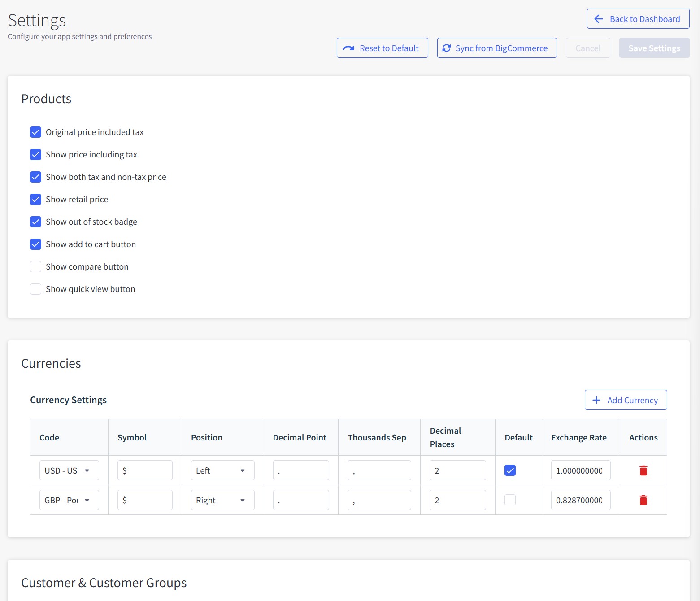Click the Configure your app settings subtitle
Image resolution: width=700 pixels, height=601 pixels.
point(80,36)
